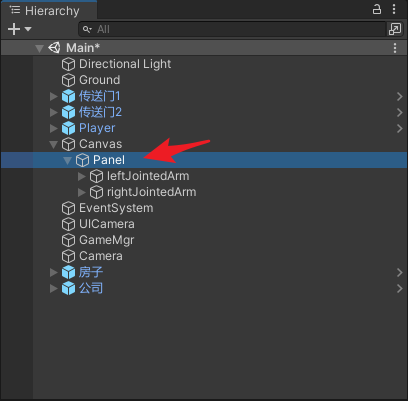Viewport: 408px width, 401px height.
Task: Expand the leftJointedArm children
Action: [x=81, y=176]
